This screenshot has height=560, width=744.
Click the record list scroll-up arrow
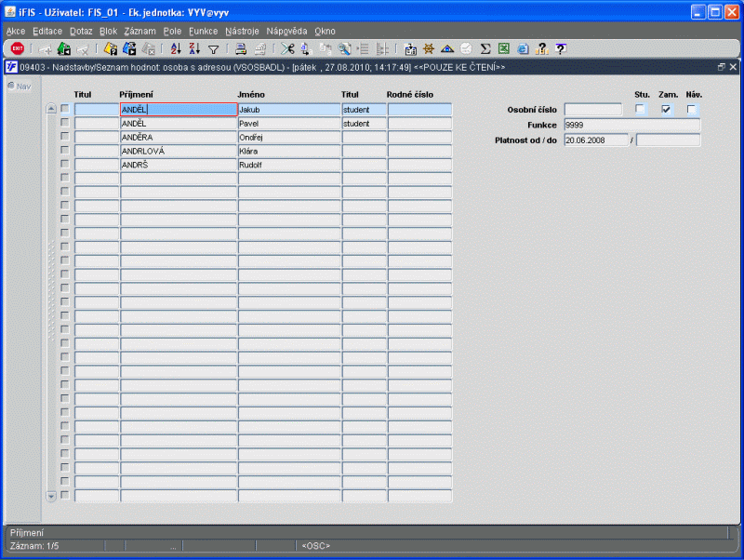point(51,109)
